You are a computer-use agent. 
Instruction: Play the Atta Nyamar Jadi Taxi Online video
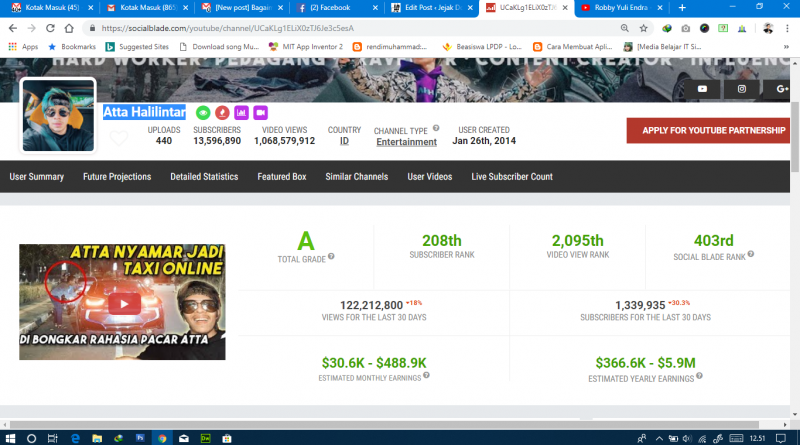click(x=124, y=304)
